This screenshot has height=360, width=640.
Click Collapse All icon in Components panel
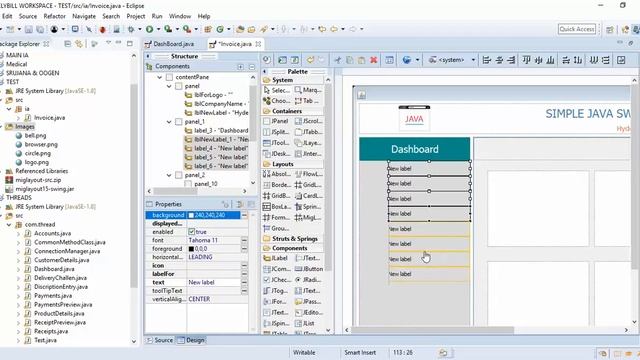click(x=251, y=67)
